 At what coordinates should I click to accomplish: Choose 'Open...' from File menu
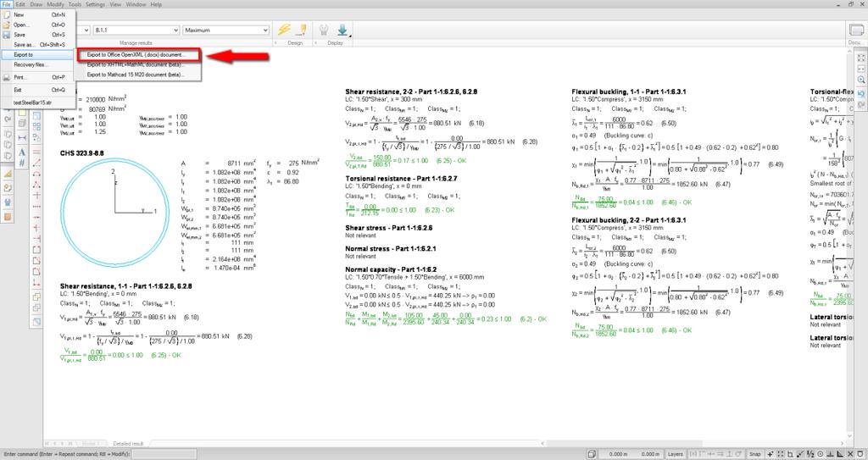pyautogui.click(x=37, y=25)
